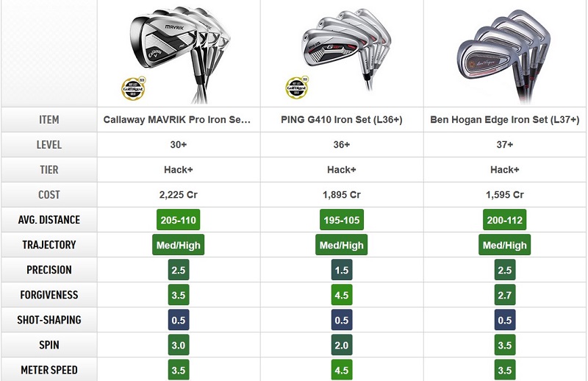588x381 pixels.
Task: Click the PING Med/High trajectory badge
Action: pyautogui.click(x=342, y=245)
